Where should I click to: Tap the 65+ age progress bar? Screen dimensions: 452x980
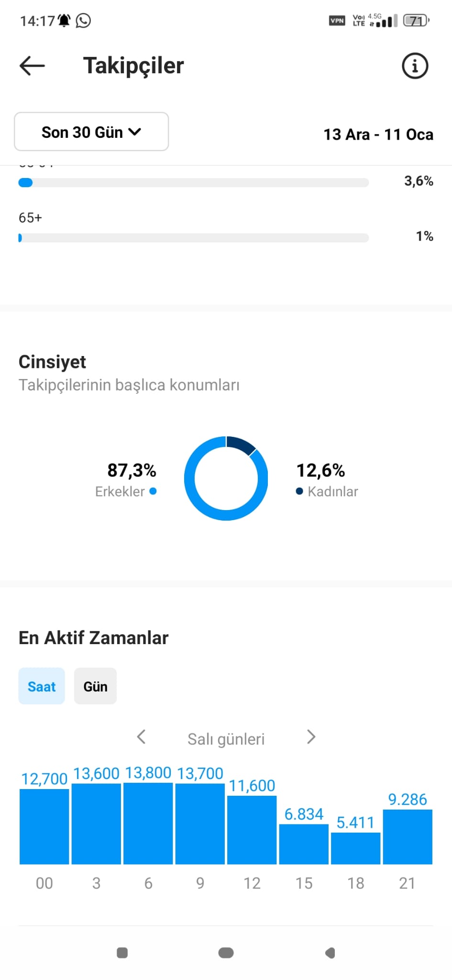193,238
